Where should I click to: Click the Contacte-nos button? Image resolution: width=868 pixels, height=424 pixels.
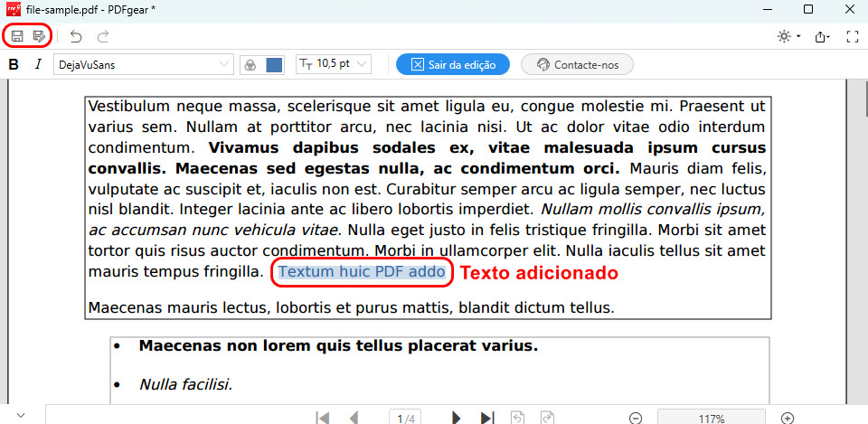(577, 65)
